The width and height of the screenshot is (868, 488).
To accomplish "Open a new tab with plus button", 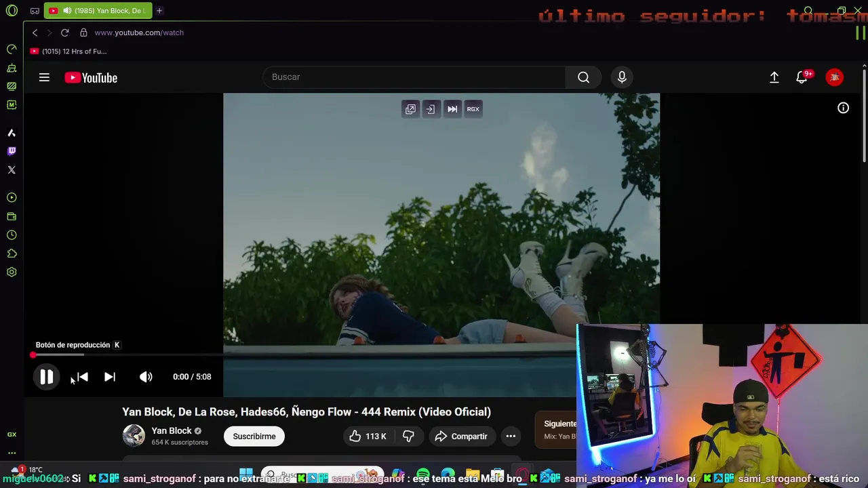I will (x=159, y=11).
